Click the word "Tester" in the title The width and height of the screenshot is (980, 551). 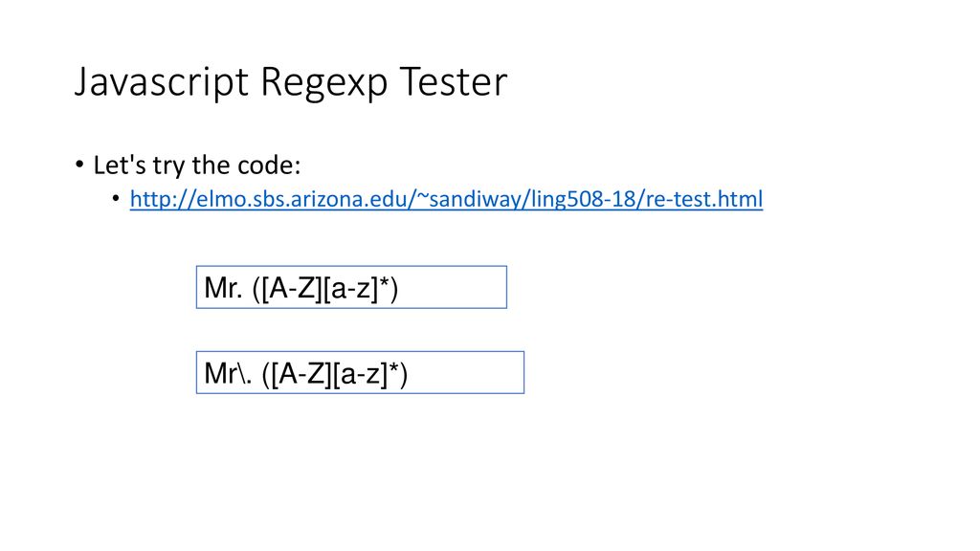tap(454, 81)
